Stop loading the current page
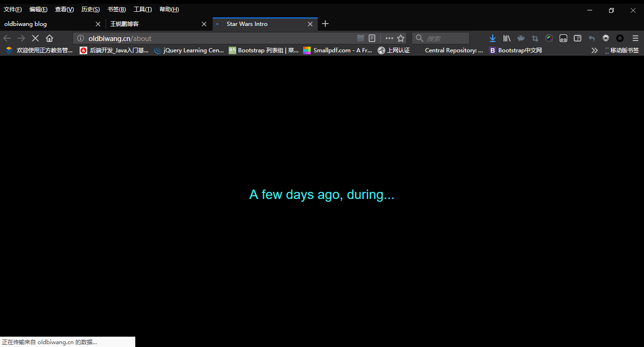 (x=35, y=38)
